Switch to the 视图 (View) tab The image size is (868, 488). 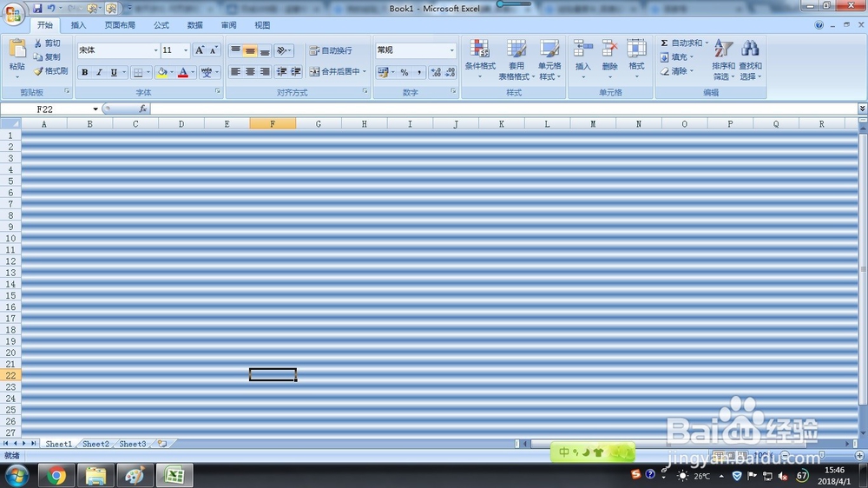pos(262,25)
